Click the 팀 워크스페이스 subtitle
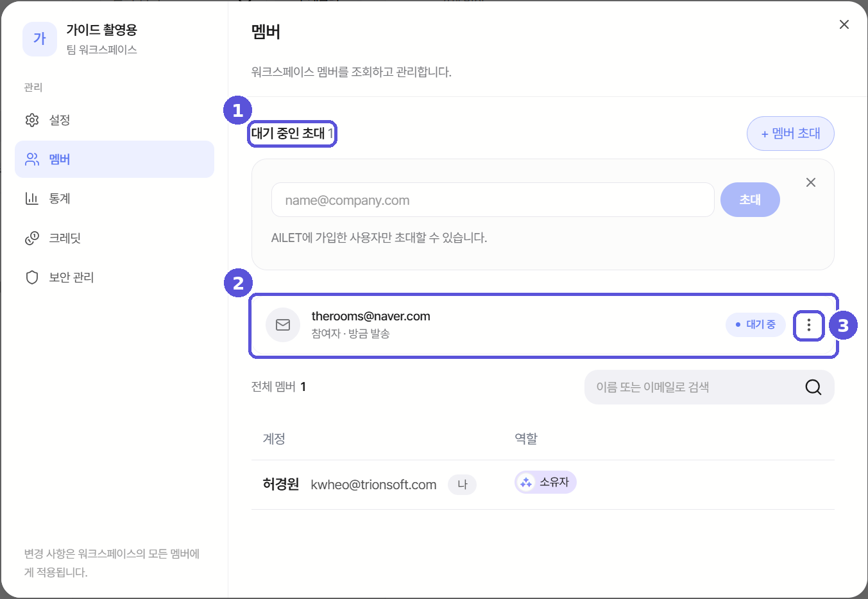 101,49
